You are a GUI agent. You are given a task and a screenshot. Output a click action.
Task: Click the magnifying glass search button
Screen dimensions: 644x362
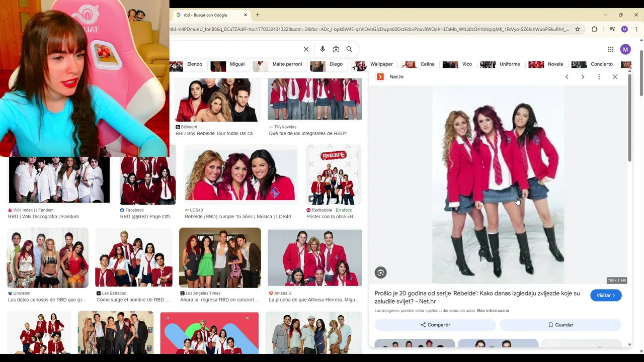pos(349,49)
